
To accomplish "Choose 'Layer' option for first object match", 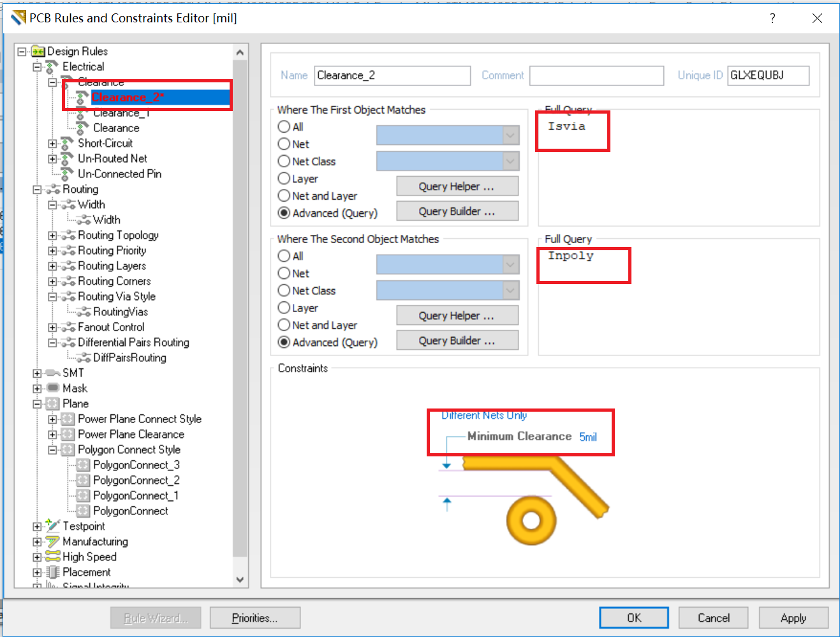I will tap(284, 179).
